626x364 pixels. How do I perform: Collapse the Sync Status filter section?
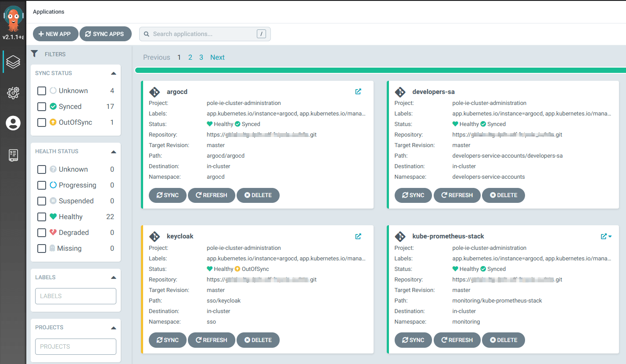pyautogui.click(x=114, y=73)
